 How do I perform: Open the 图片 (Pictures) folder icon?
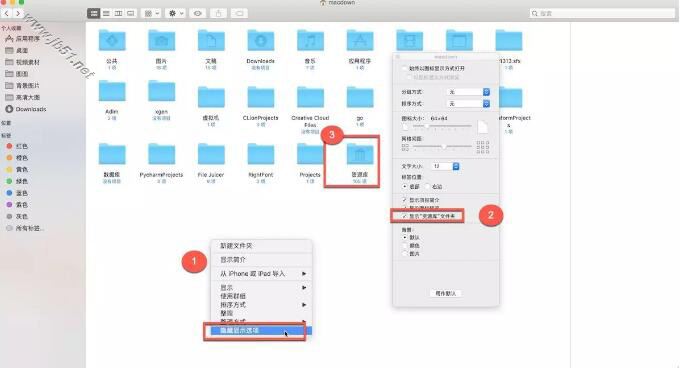point(162,41)
